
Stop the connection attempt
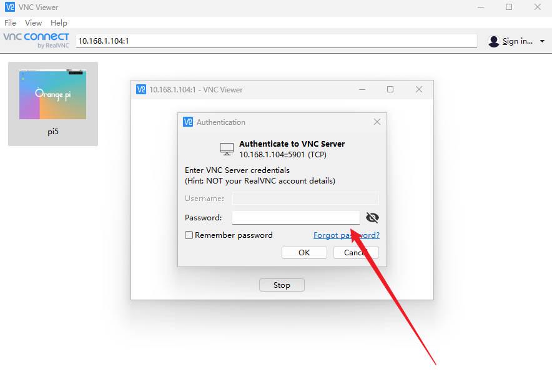282,285
